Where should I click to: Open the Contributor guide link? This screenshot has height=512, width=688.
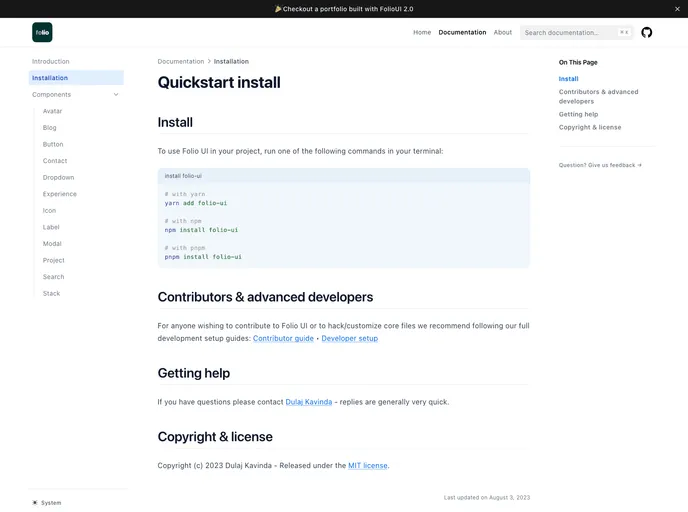[x=283, y=338]
